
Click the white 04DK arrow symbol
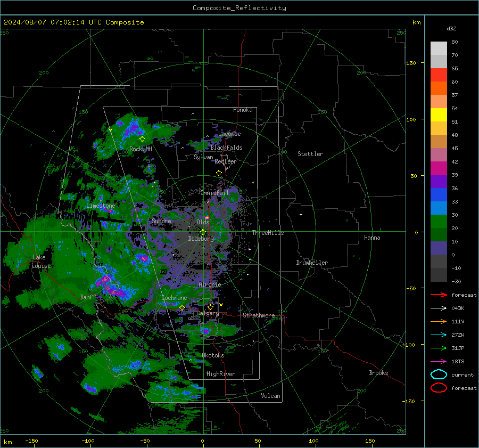pos(439,308)
